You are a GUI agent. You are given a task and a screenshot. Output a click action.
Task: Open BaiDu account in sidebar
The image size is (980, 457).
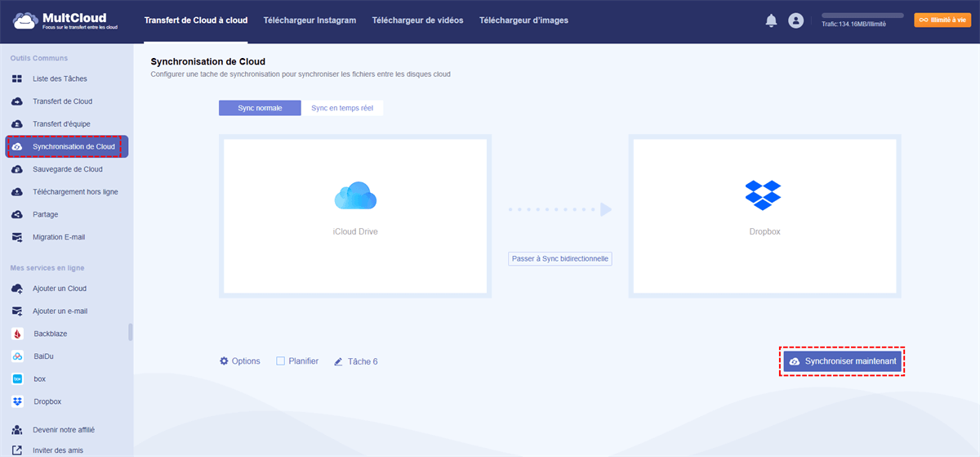click(44, 356)
